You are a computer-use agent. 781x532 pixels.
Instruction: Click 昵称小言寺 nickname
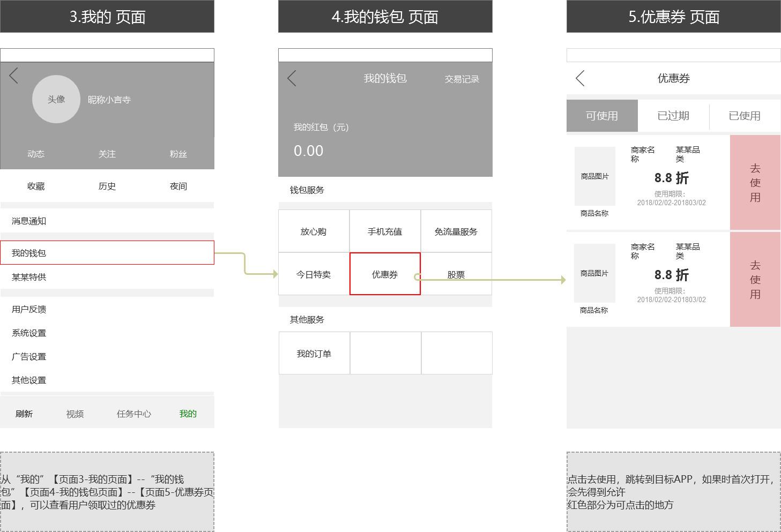pyautogui.click(x=109, y=100)
